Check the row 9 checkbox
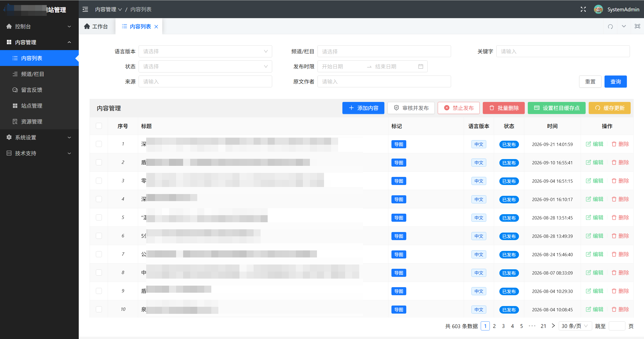Image resolution: width=644 pixels, height=339 pixels. click(x=99, y=291)
